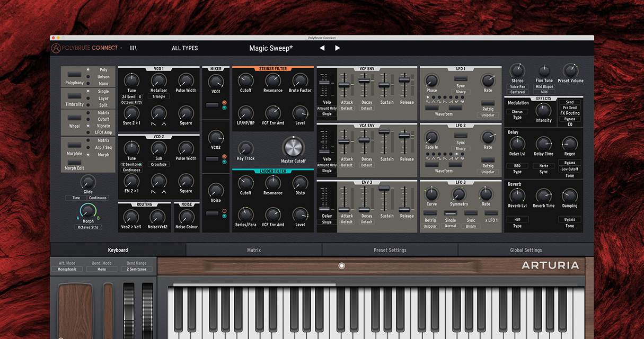The image size is (644, 339).
Task: Click the Key Track knob
Action: (245, 148)
